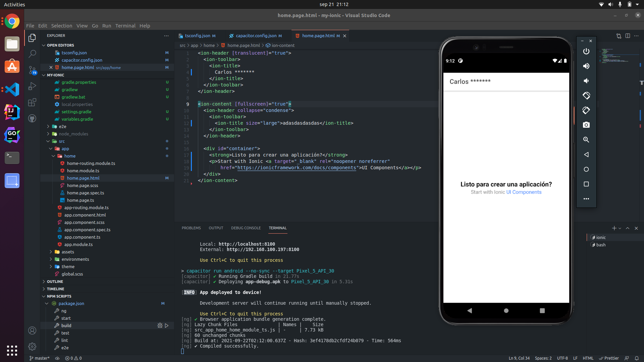Viewport: 644px width, 362px height.
Task: Maximize the terminal panel with chevron up
Action: click(x=628, y=228)
